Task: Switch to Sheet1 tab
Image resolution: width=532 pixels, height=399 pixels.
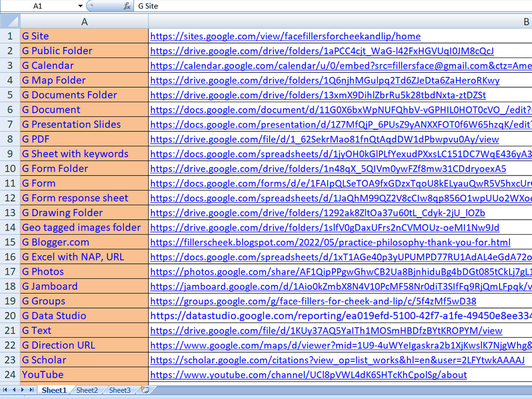Action: click(54, 390)
